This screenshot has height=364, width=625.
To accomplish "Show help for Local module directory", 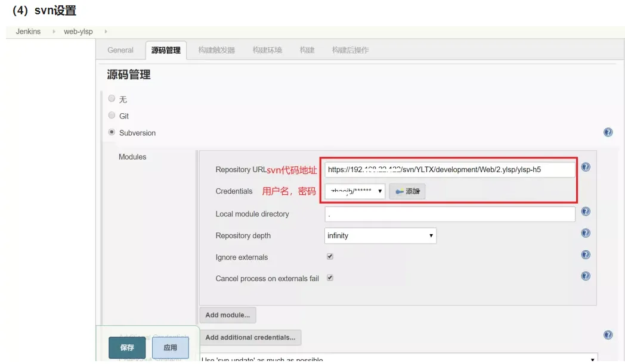I will tap(586, 211).
